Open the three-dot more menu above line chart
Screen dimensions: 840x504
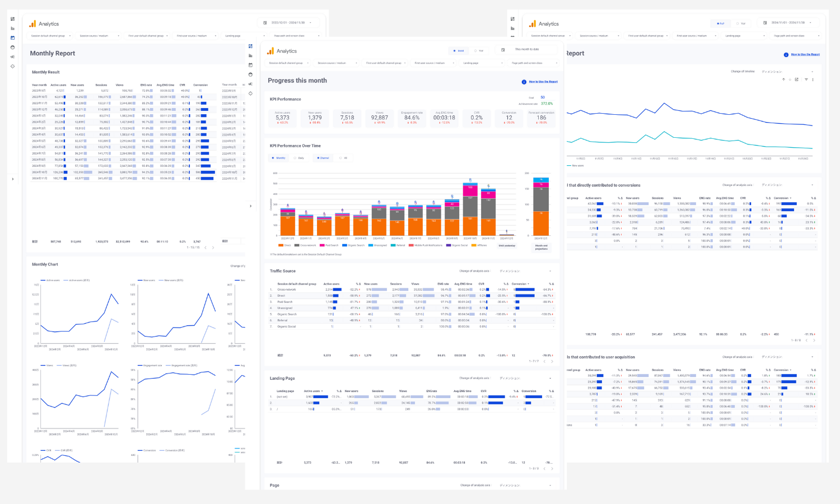pyautogui.click(x=813, y=80)
